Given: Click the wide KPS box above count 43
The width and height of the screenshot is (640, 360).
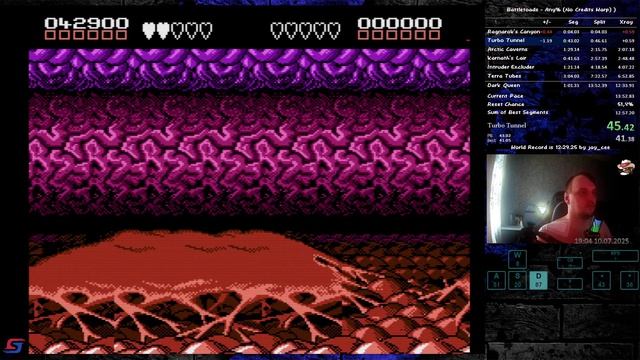Looking at the screenshot, I should 615,256.
